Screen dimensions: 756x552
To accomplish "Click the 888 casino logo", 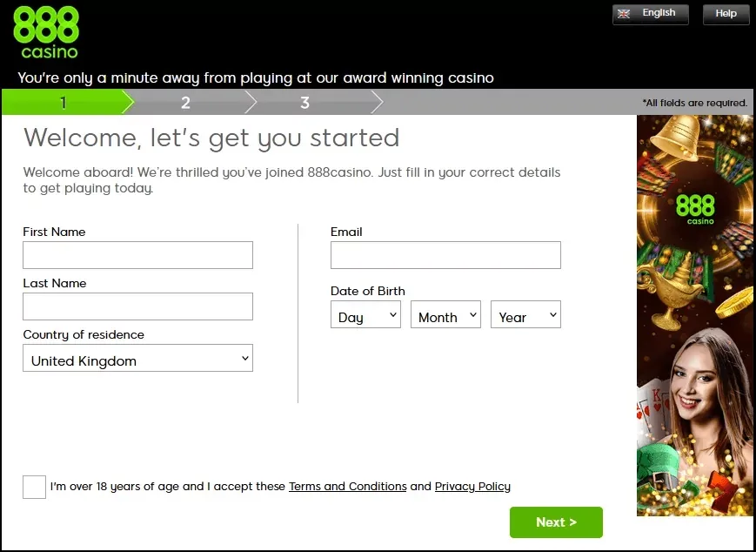I will pyautogui.click(x=46, y=32).
